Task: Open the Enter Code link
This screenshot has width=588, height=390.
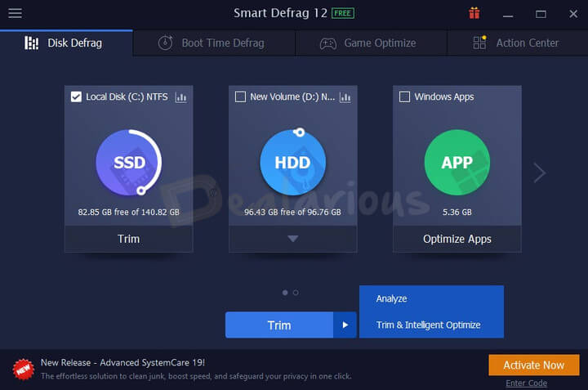Action: point(526,383)
